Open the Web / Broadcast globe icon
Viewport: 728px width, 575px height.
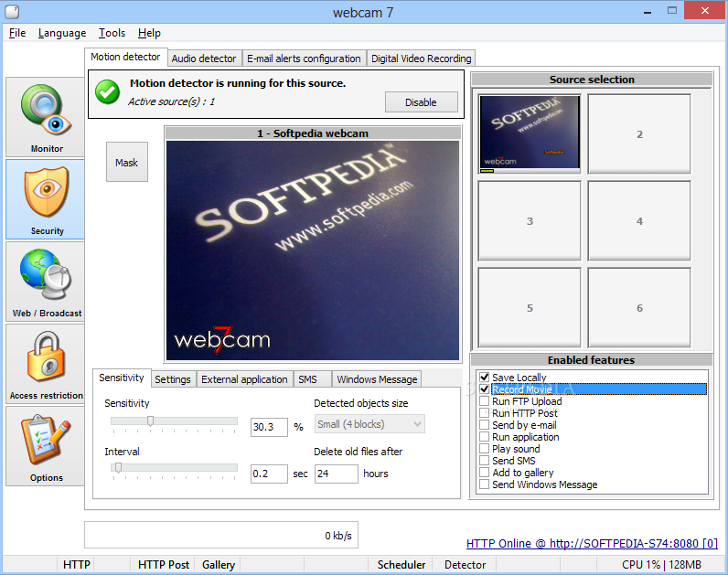[46, 282]
